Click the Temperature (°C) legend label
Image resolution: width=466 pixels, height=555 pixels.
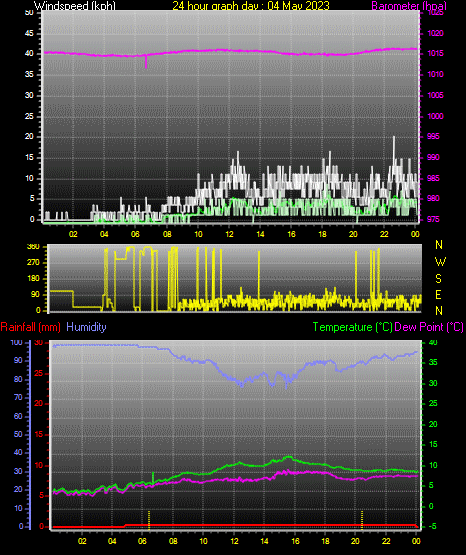(352, 327)
